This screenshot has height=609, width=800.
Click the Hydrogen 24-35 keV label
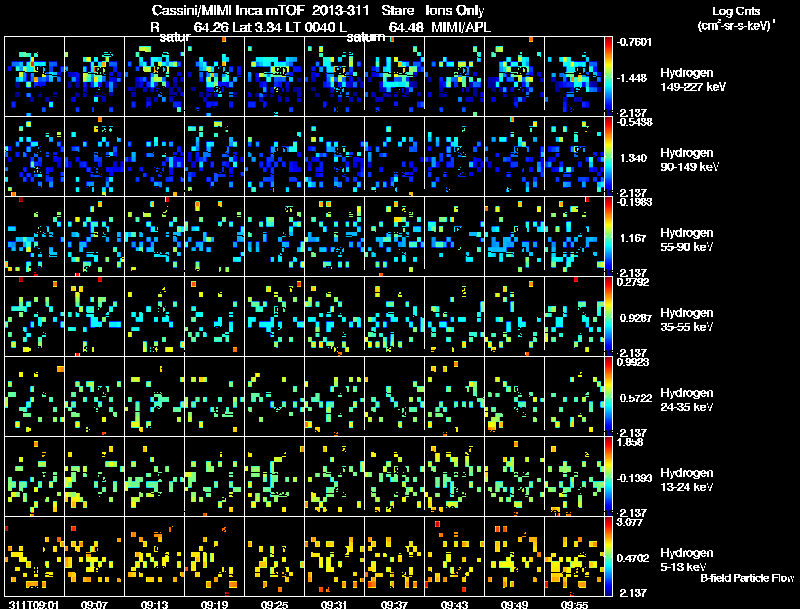687,400
